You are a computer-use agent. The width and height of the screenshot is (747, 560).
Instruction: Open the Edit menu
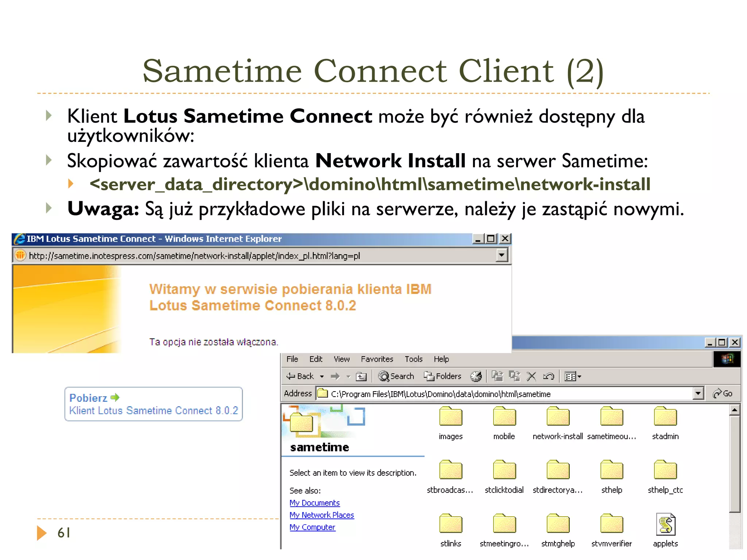click(316, 359)
